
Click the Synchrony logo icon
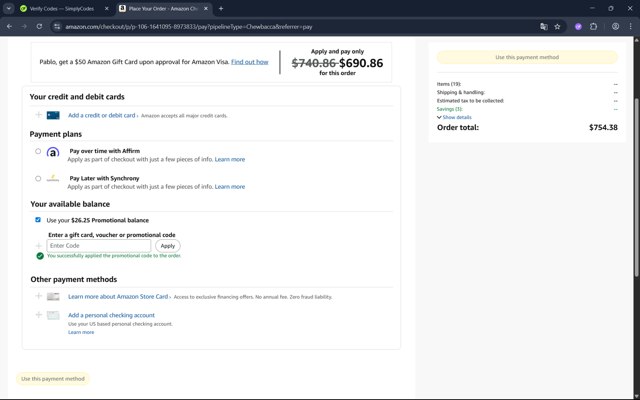tap(53, 178)
